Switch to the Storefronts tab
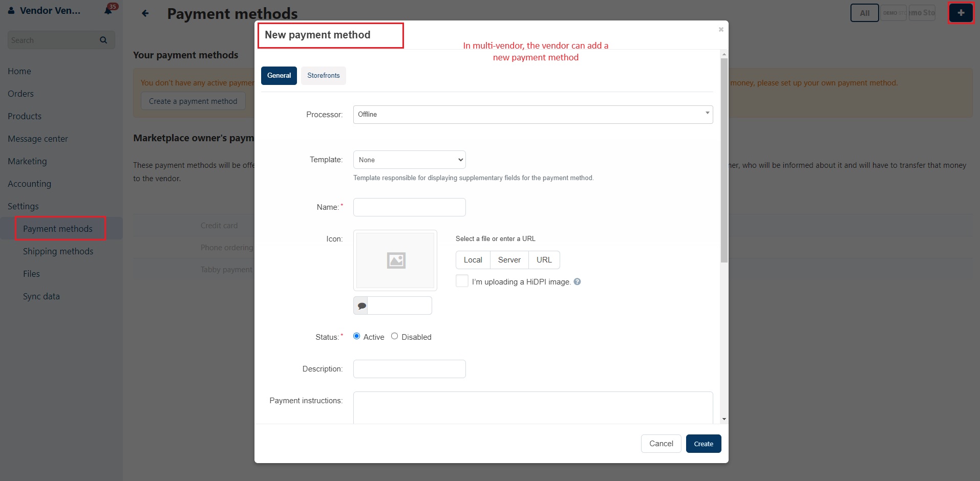 click(324, 76)
